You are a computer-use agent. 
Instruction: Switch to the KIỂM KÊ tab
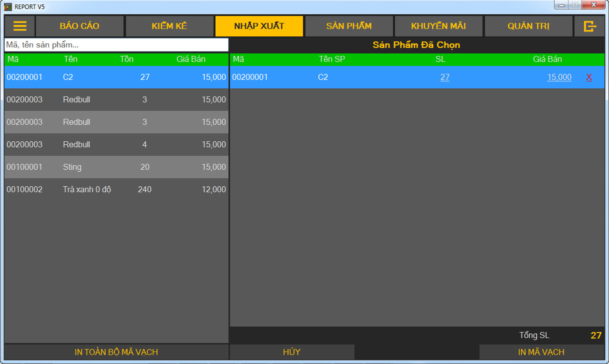169,26
